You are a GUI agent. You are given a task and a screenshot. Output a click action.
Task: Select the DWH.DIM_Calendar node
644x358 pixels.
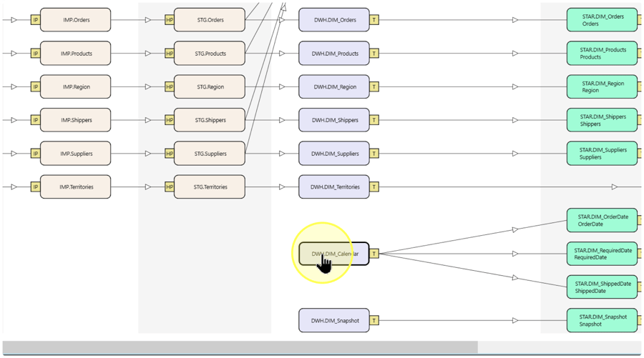[334, 254]
